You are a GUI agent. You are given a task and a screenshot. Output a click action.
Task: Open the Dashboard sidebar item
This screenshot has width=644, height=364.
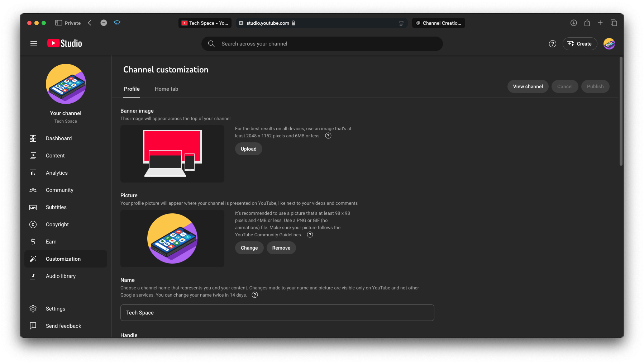pyautogui.click(x=59, y=138)
